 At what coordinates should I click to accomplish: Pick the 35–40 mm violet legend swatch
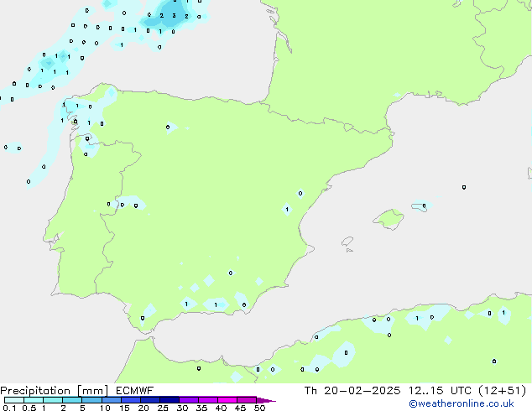pyautogui.click(x=207, y=400)
